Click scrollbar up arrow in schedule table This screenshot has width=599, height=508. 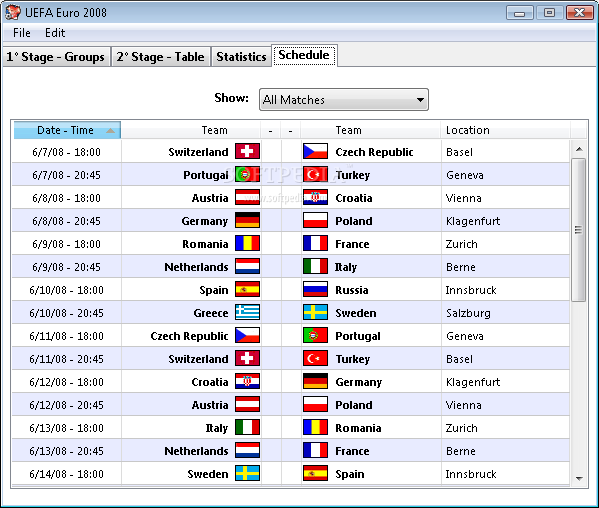point(579,149)
